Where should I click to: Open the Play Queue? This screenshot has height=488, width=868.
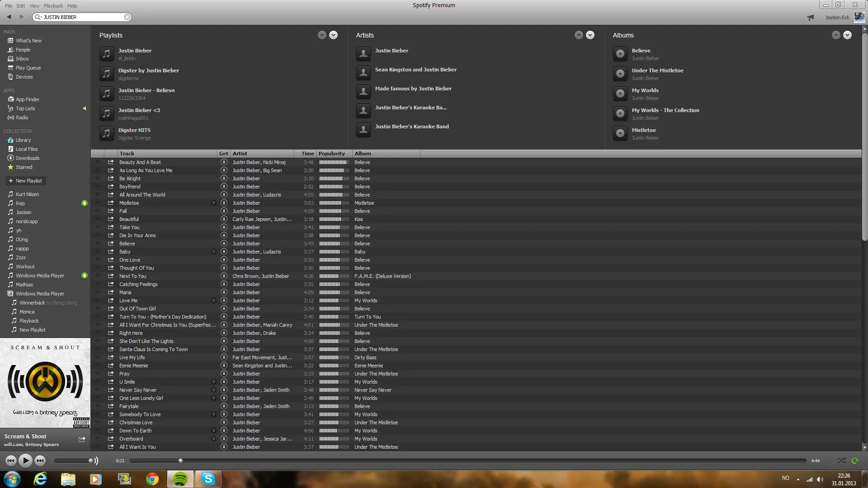(x=28, y=68)
